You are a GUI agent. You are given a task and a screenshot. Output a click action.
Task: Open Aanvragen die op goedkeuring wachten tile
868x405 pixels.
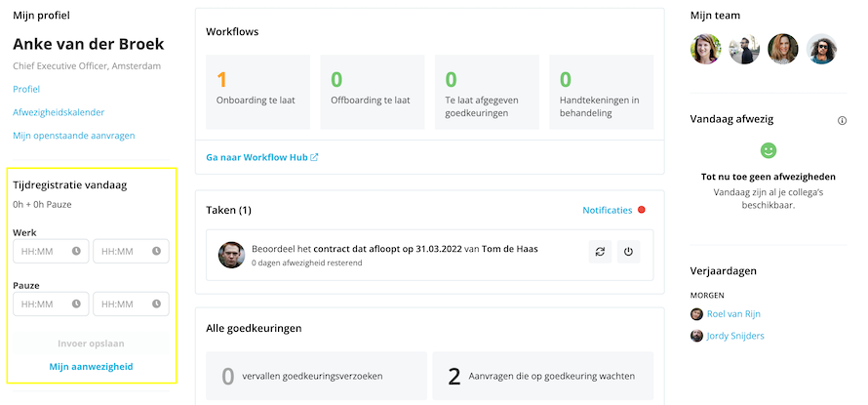(x=542, y=376)
